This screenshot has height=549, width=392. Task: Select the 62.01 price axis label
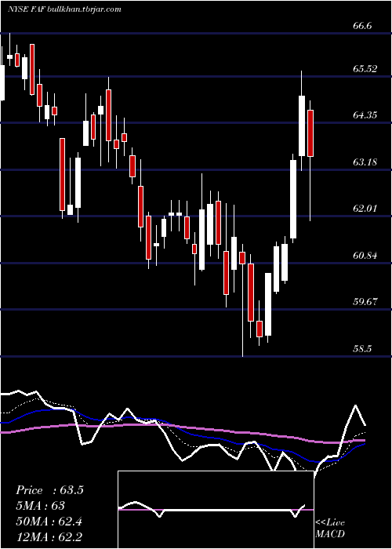[365, 209]
